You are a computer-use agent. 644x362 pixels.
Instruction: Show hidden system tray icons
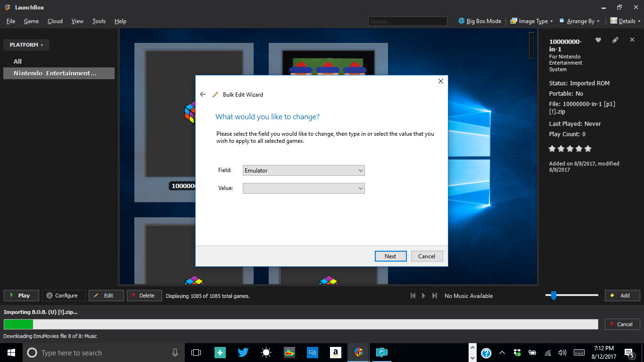[x=502, y=353]
